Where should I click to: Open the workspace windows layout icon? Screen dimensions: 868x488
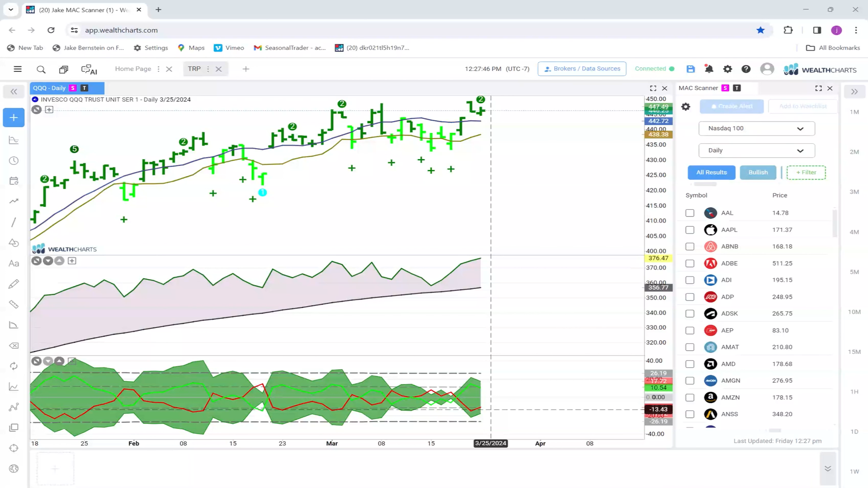click(63, 69)
